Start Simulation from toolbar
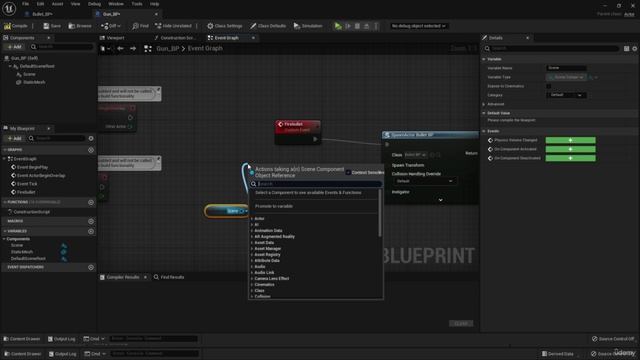Image resolution: width=640 pixels, height=360 pixels. (x=308, y=26)
